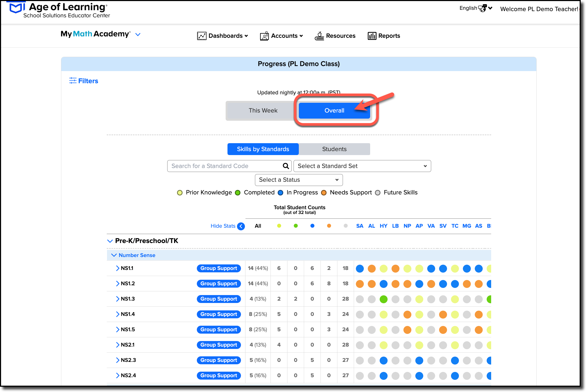Click the Age of Learning logo icon
Viewport: 586px width, 392px height.
(17, 8)
